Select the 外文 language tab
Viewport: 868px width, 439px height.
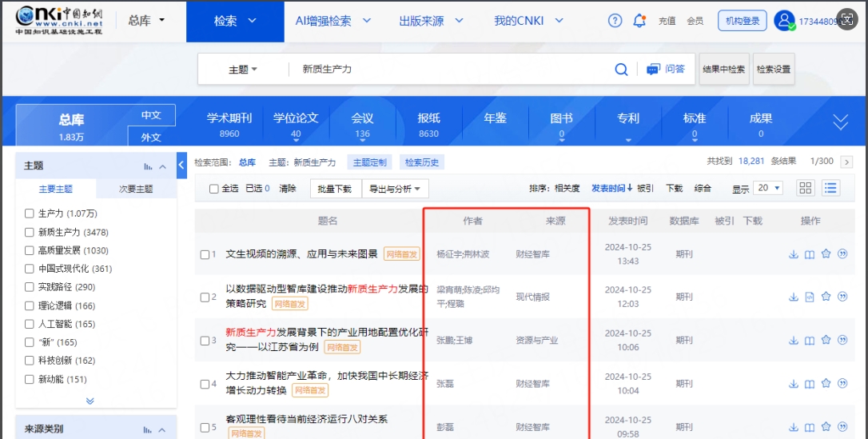tap(151, 137)
